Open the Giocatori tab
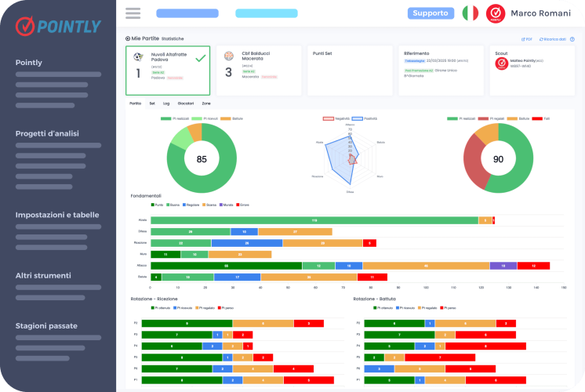 click(x=186, y=103)
